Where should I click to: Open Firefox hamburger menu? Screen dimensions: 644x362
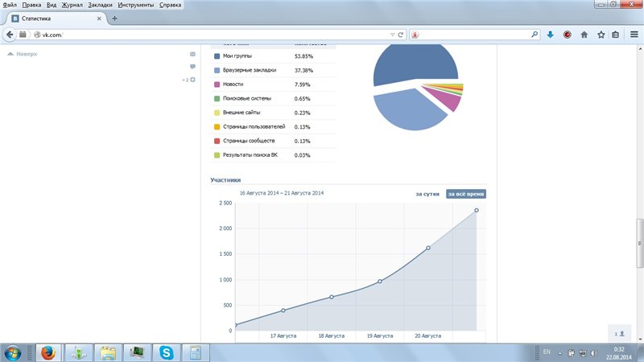[x=634, y=35]
